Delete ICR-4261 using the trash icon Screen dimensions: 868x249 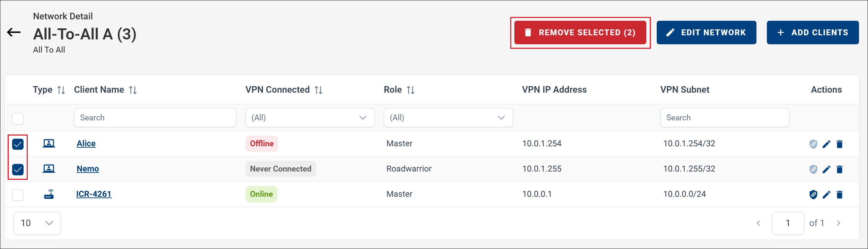pyautogui.click(x=840, y=194)
